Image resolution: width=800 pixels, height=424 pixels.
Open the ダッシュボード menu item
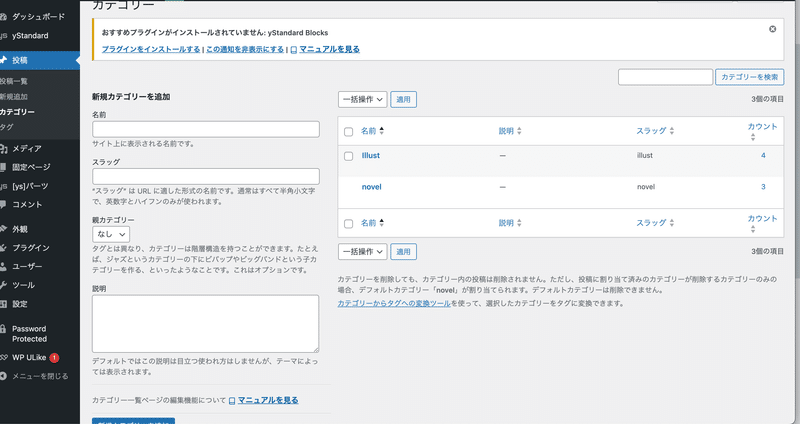[x=39, y=16]
